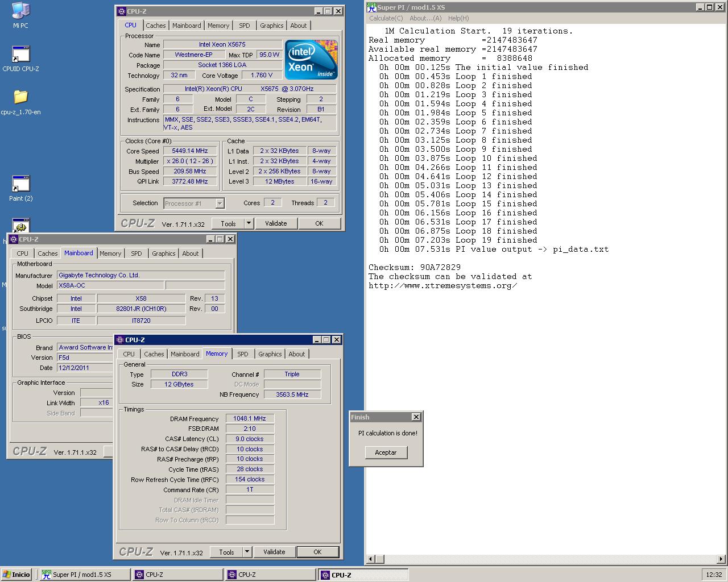Select Graphics tab in Memory CPU-Z window
The width and height of the screenshot is (728, 582).
coord(270,354)
